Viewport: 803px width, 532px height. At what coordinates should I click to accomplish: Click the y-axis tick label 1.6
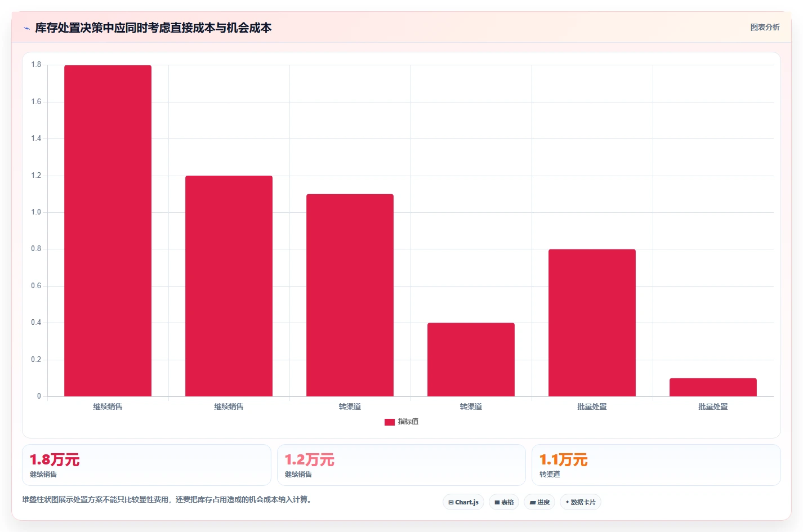(36, 102)
